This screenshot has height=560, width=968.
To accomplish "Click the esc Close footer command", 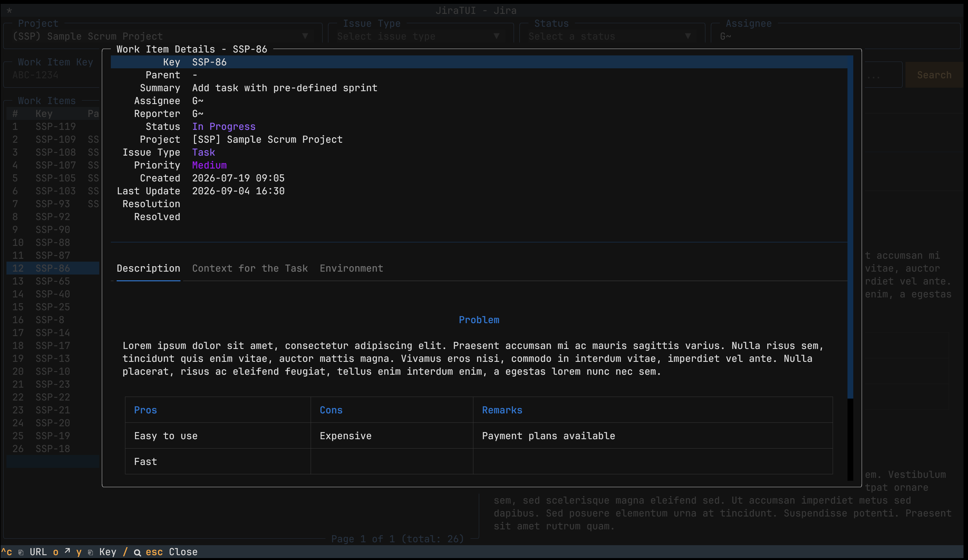I will click(x=171, y=552).
